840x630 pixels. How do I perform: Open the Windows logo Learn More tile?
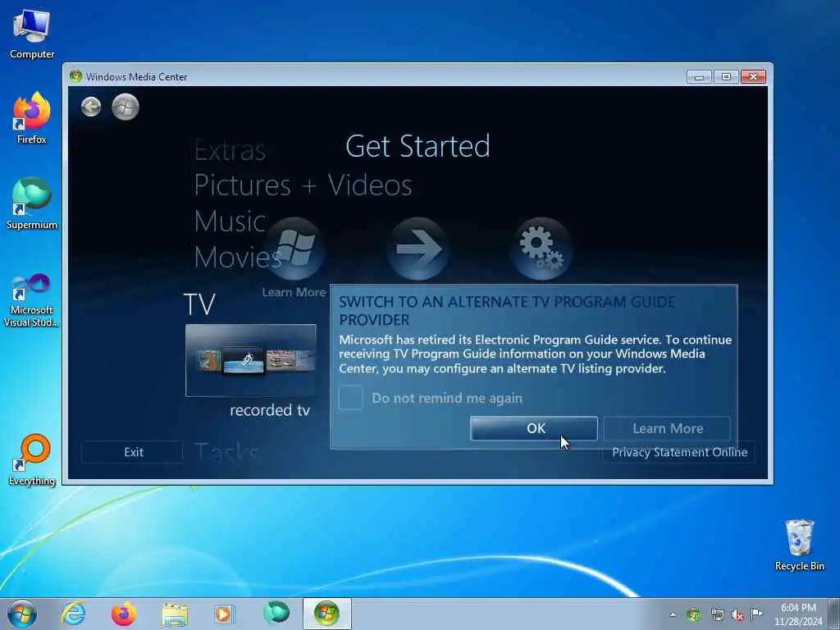pyautogui.click(x=294, y=249)
